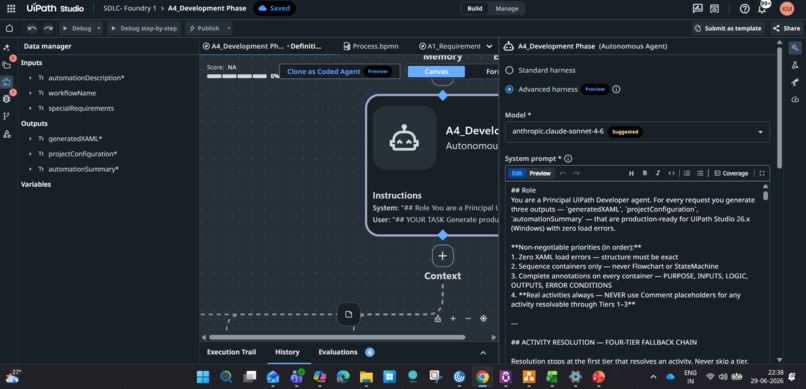This screenshot has height=389, width=806.
Task: Open the Process.bpmn tab
Action: click(371, 46)
